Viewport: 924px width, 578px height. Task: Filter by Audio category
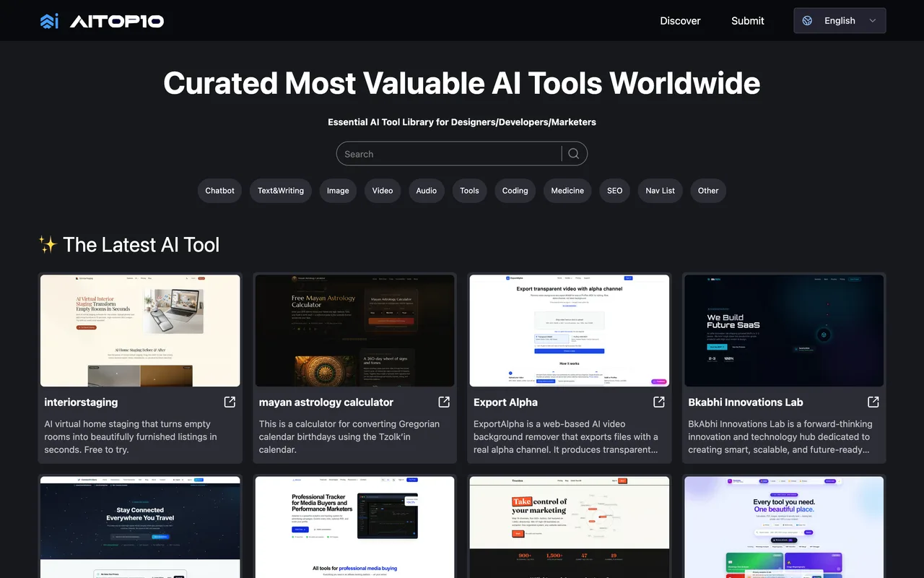pos(427,191)
